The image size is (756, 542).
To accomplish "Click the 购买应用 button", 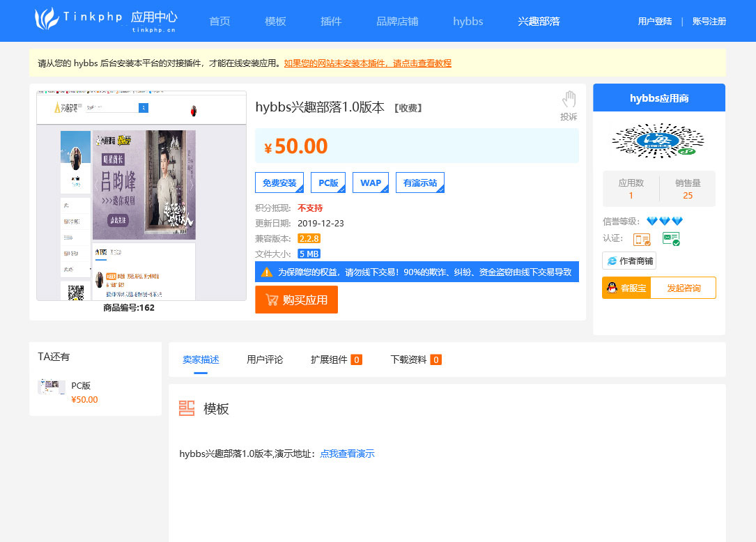I will click(297, 300).
